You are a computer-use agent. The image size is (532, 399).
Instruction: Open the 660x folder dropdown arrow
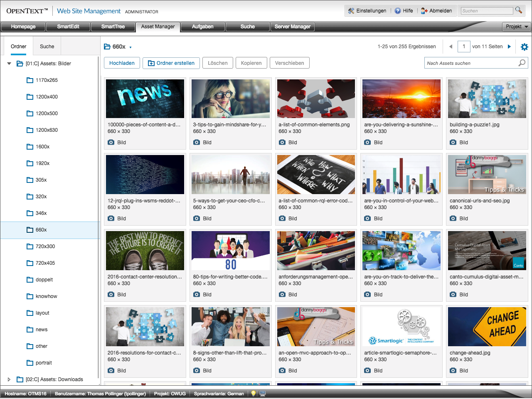point(131,47)
